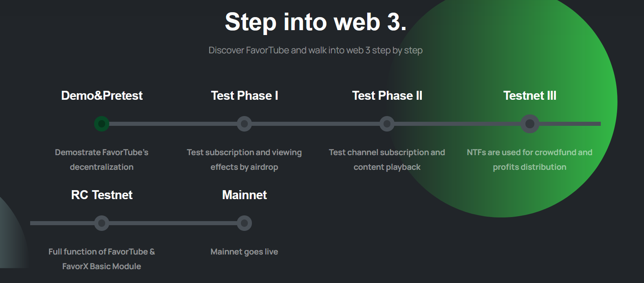The image size is (644, 283).
Task: Select the Testnet III timeline node
Action: 530,124
